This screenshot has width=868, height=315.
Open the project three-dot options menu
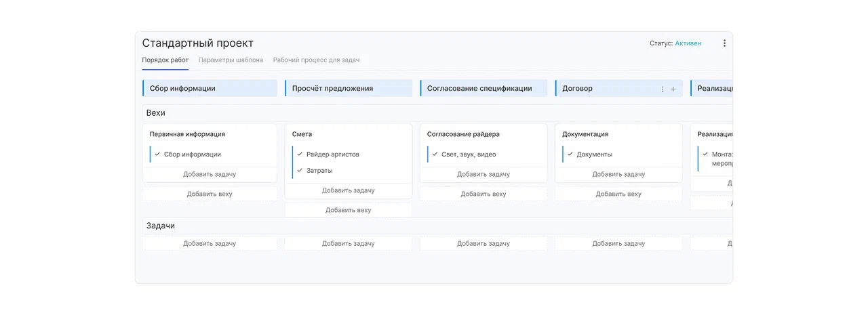[x=724, y=43]
